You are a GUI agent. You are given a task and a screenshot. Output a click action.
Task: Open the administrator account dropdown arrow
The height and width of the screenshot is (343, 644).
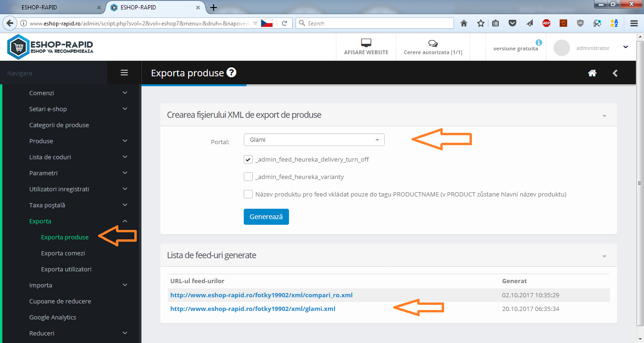pyautogui.click(x=626, y=47)
